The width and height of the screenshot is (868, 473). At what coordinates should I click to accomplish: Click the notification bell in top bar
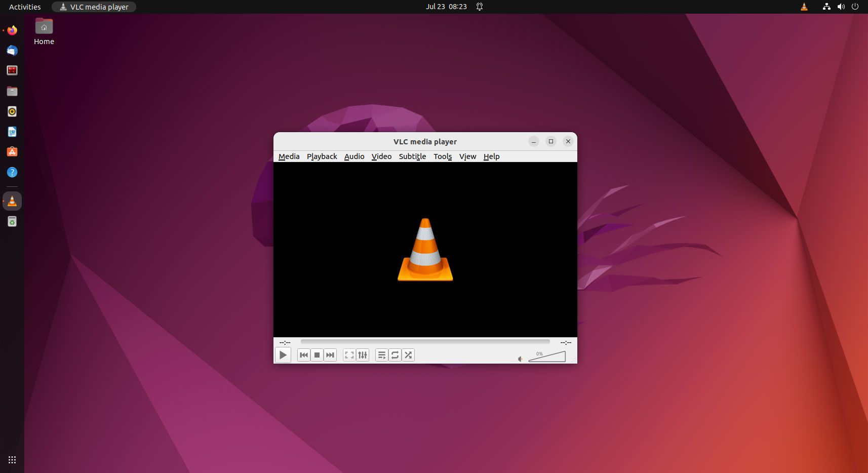[x=480, y=7]
